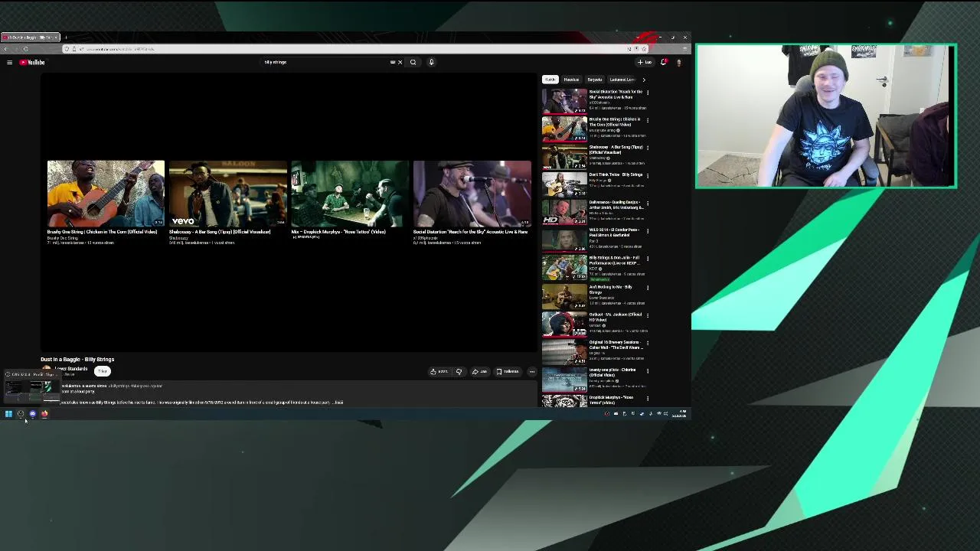Image resolution: width=980 pixels, height=551 pixels.
Task: Reload the page in the browser
Action: (x=25, y=49)
